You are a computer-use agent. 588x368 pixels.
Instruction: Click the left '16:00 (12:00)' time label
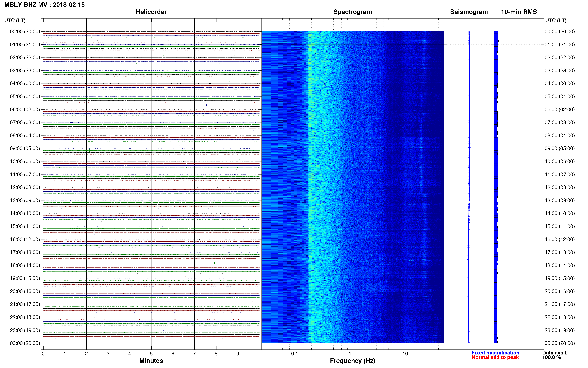point(25,239)
